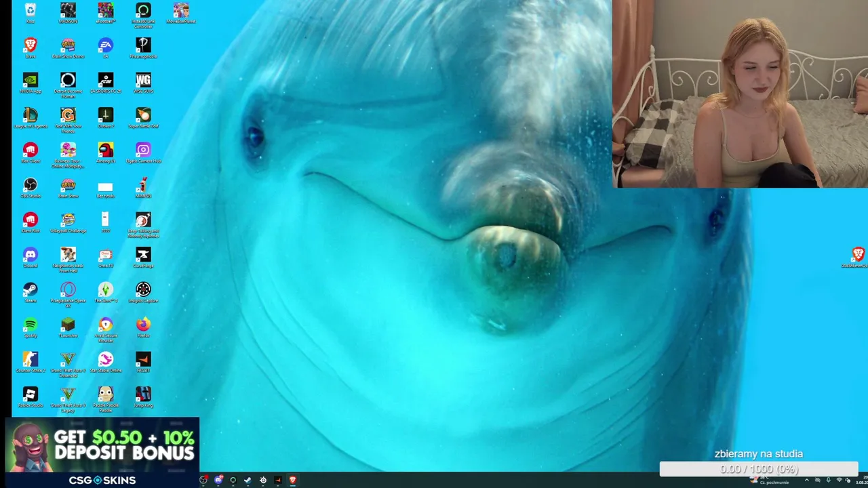This screenshot has width=868, height=488.
Task: Open Steam from the taskbar
Action: pyautogui.click(x=248, y=480)
